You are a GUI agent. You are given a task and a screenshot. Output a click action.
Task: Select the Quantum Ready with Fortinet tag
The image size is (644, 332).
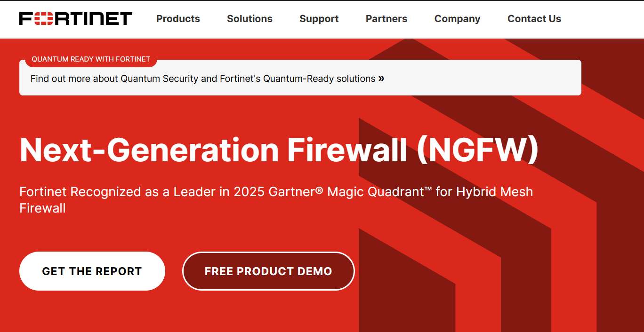pyautogui.click(x=91, y=59)
